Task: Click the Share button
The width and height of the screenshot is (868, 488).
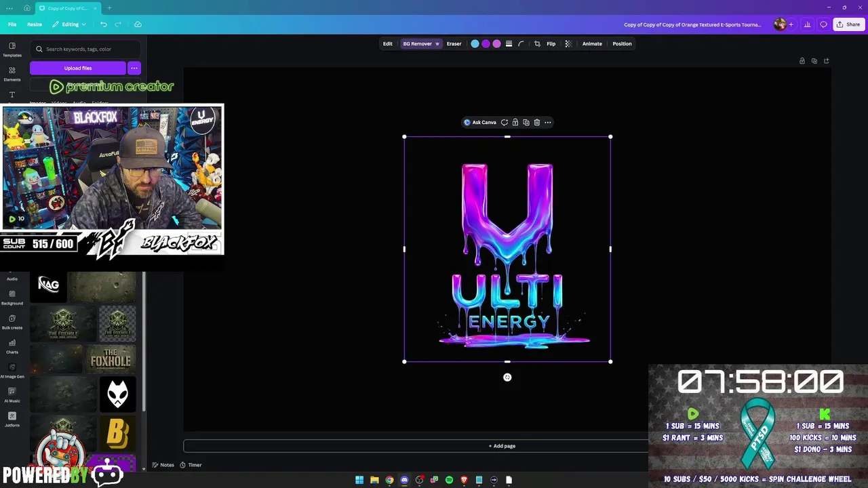Action: pyautogui.click(x=848, y=24)
